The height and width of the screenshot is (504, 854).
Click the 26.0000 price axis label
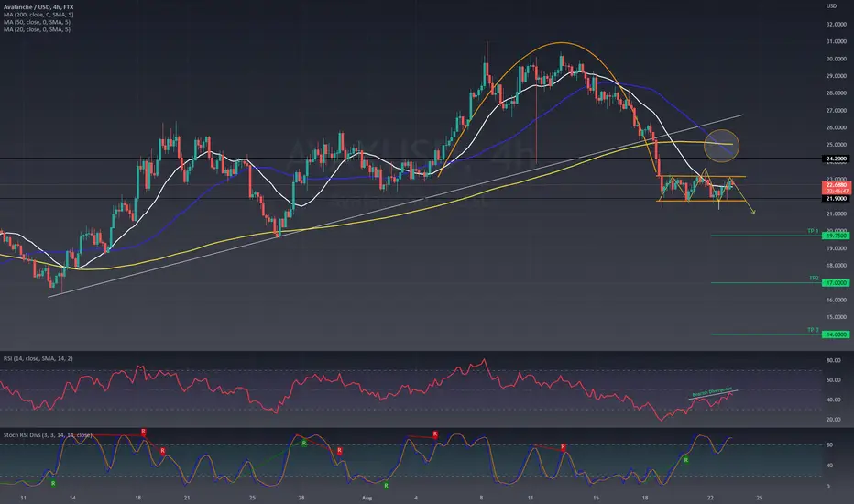[837, 127]
